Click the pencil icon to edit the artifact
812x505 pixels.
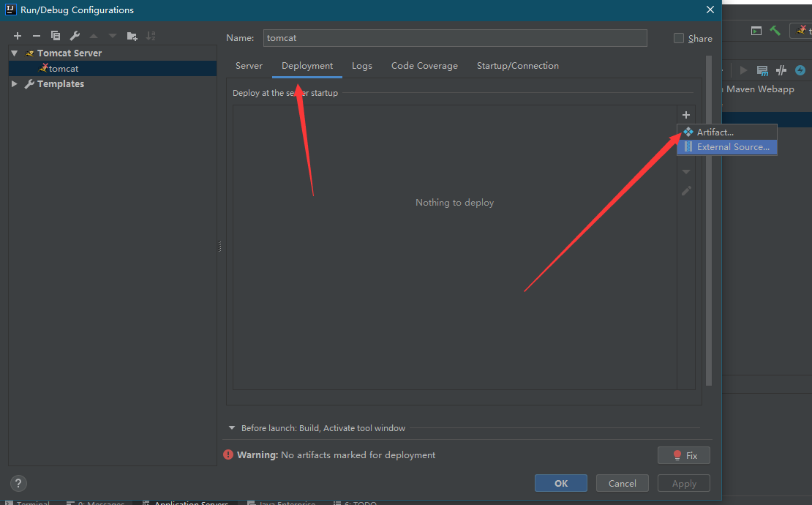click(x=686, y=191)
